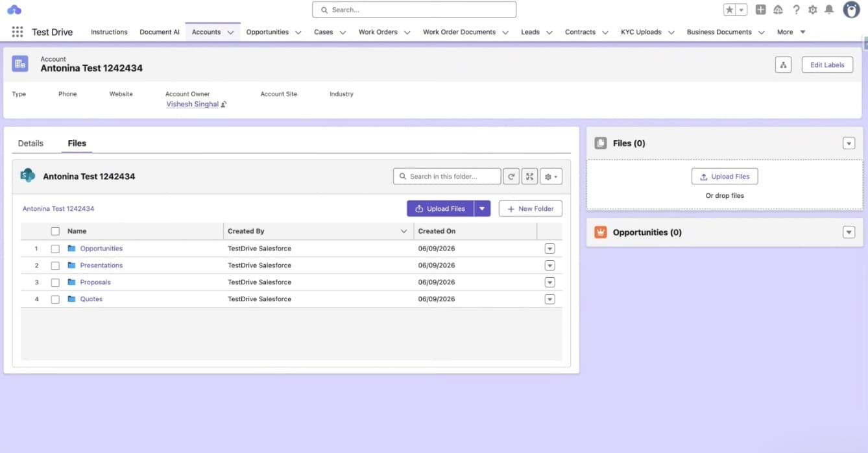This screenshot has height=453, width=868.
Task: Click Upload Files in the Files card
Action: (x=725, y=177)
